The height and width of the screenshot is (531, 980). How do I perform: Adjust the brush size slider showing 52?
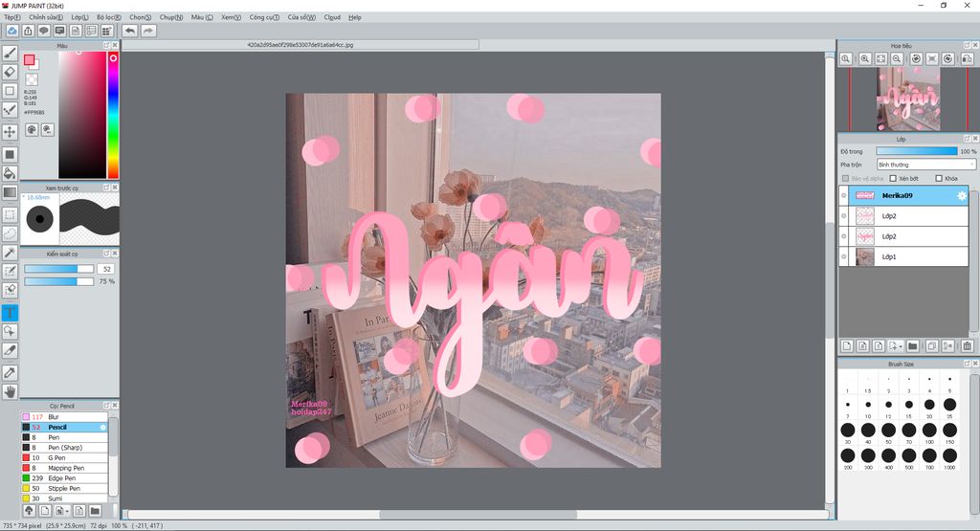(x=58, y=269)
